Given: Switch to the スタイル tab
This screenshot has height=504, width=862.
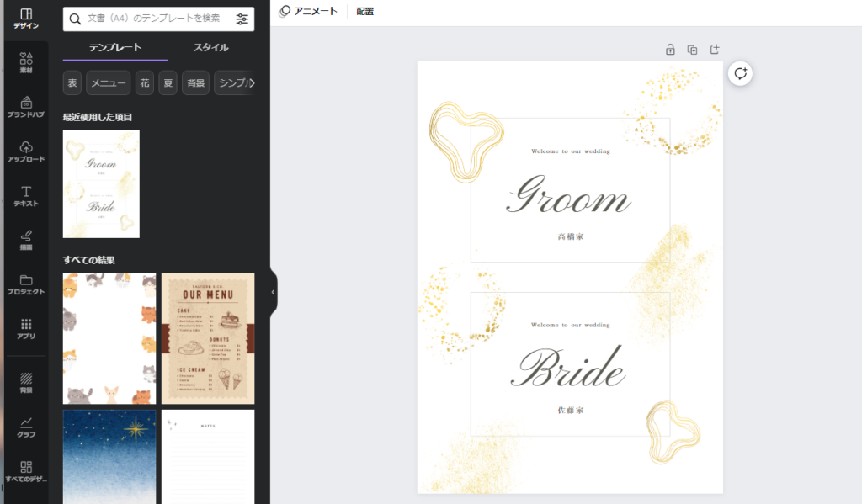Looking at the screenshot, I should (210, 47).
